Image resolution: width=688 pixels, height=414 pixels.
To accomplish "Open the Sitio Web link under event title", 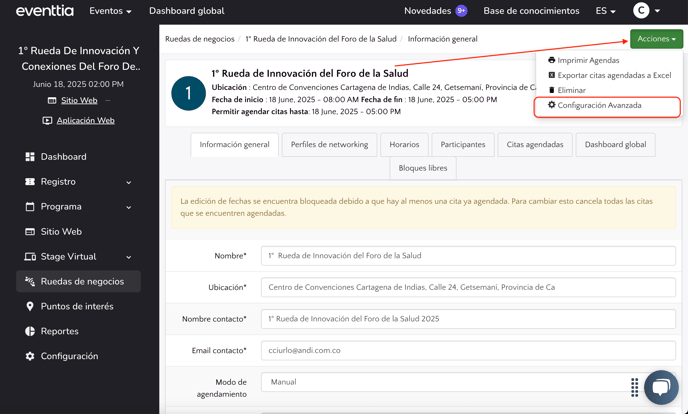I will (79, 101).
